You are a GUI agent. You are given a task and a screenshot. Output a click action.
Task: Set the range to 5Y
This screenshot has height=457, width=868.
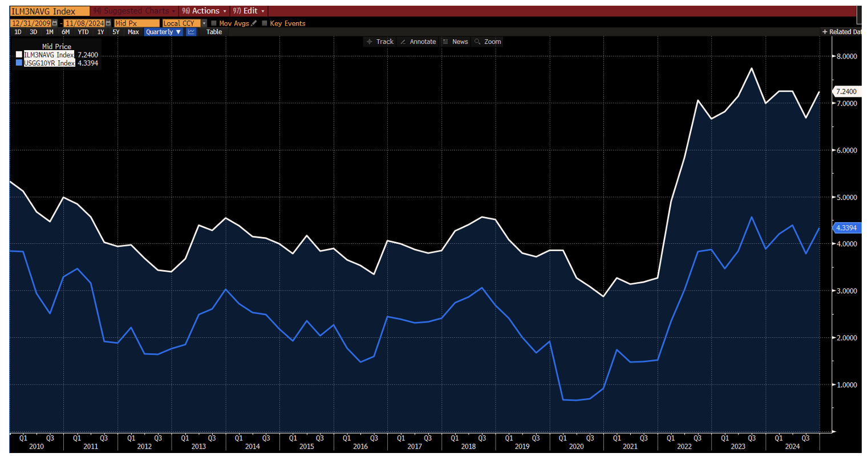click(116, 32)
